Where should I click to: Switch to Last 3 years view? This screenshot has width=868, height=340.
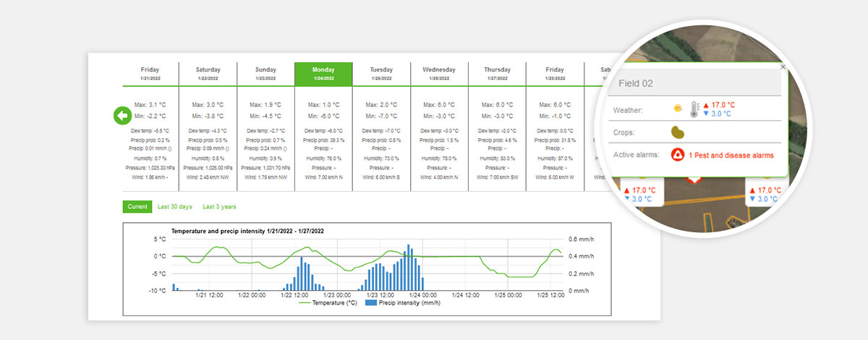219,207
